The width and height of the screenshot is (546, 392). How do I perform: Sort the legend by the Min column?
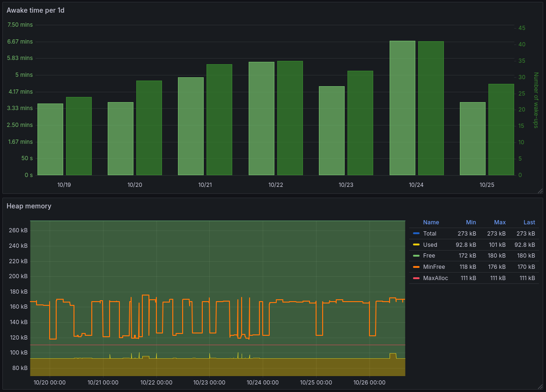(x=471, y=222)
